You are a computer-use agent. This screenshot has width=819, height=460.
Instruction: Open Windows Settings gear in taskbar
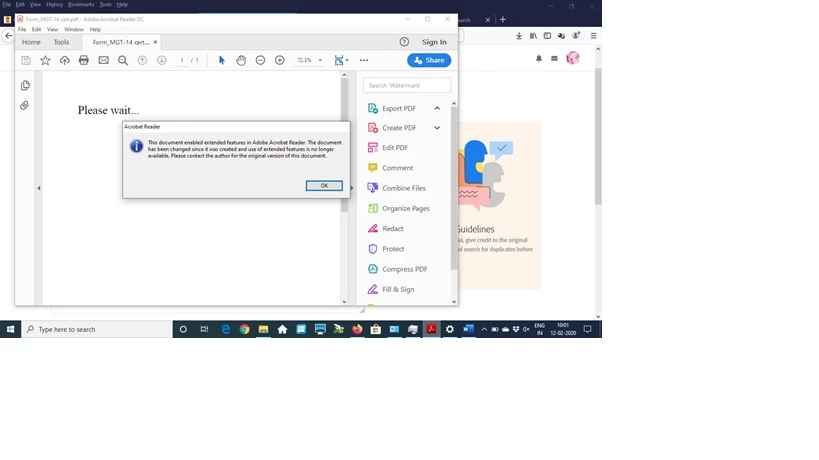point(450,329)
